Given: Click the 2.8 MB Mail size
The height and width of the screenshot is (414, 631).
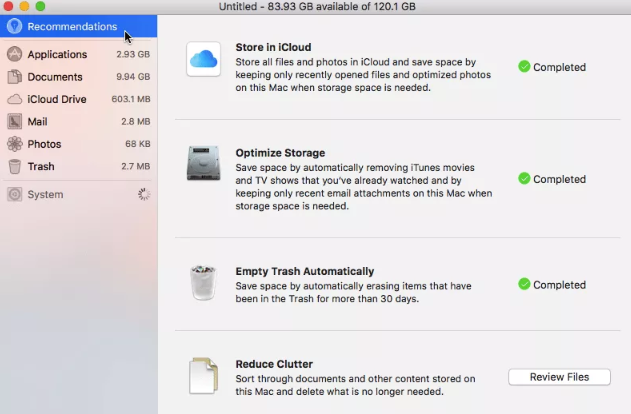Looking at the screenshot, I should coord(136,122).
